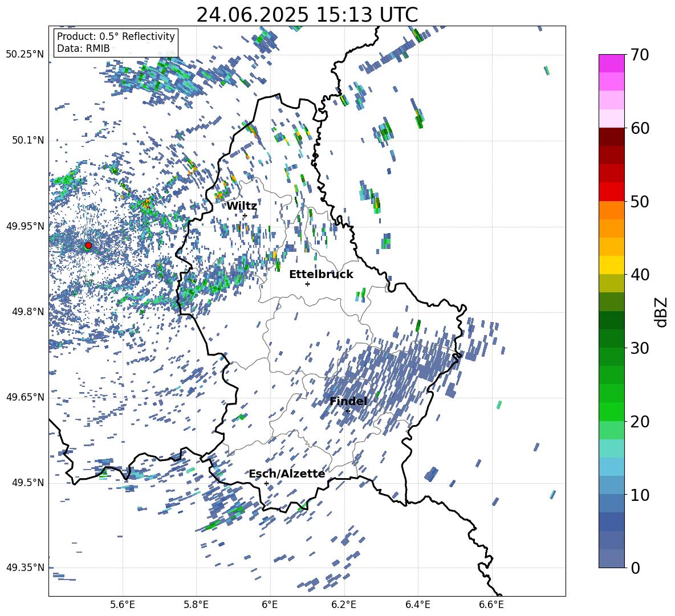Click the Data: RMIB text
Screen dimensions: 675x616
point(83,48)
